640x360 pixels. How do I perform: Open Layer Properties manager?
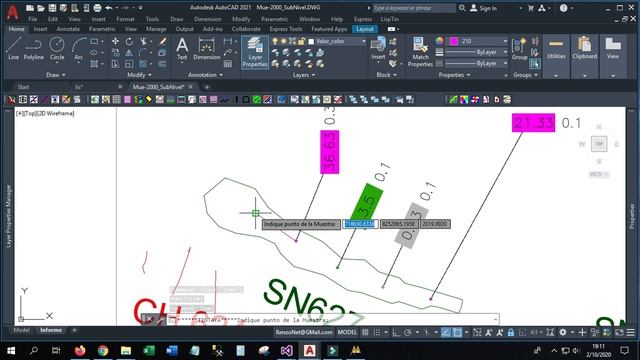tap(255, 52)
